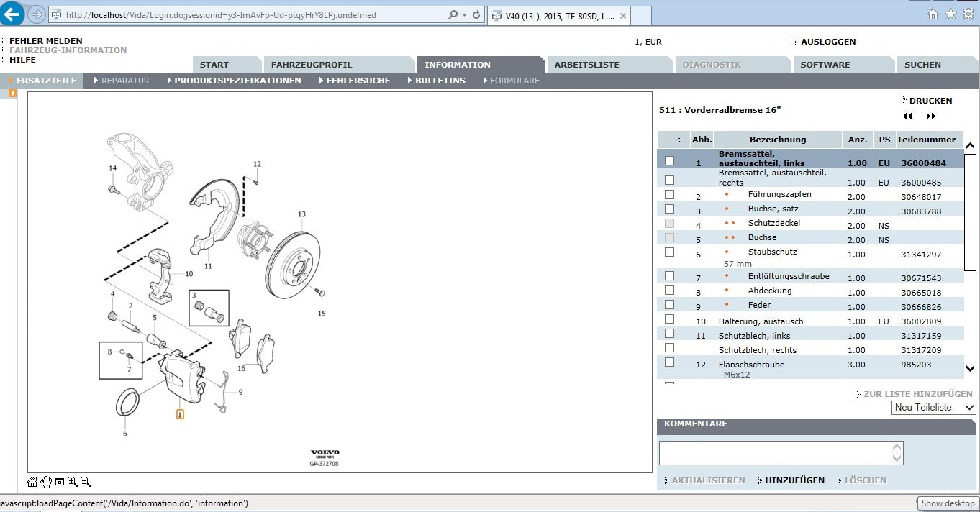This screenshot has width=980, height=512.
Task: Click the browser back arrow button
Action: coord(12,14)
